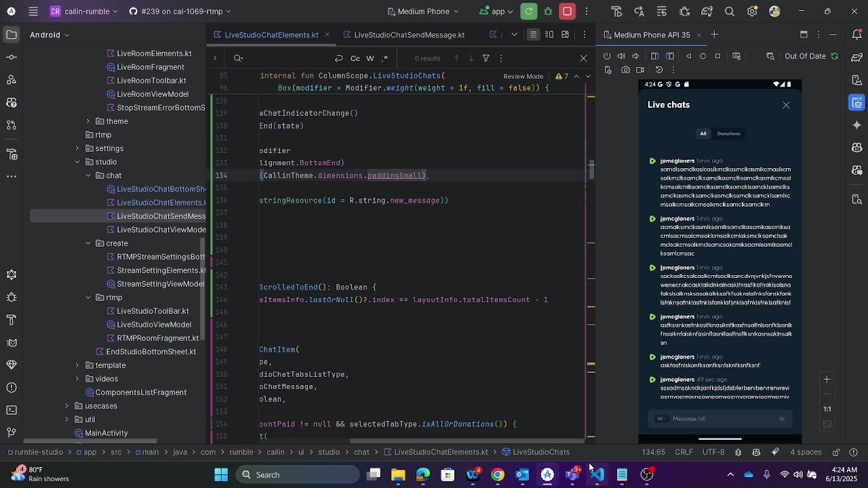Open LiveStudioViewModel file in project tree
Image resolution: width=868 pixels, height=488 pixels.
click(154, 325)
